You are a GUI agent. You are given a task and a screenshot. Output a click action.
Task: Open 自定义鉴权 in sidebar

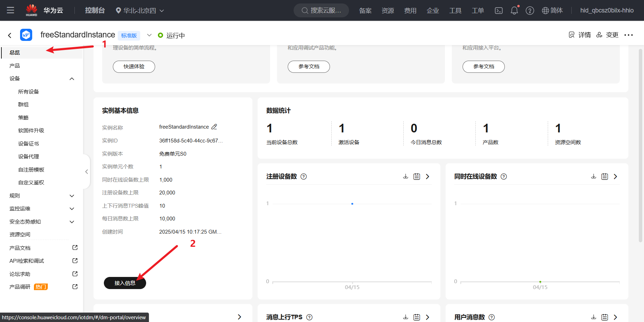click(31, 182)
